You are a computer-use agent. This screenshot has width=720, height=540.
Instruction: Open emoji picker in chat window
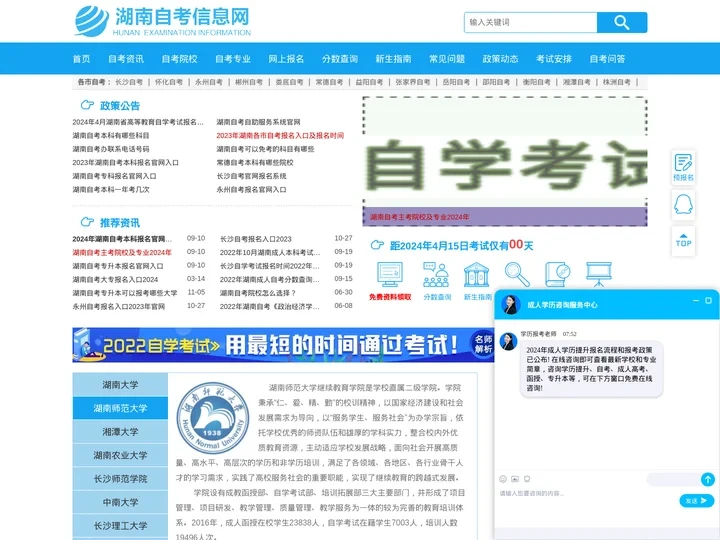[x=503, y=479]
